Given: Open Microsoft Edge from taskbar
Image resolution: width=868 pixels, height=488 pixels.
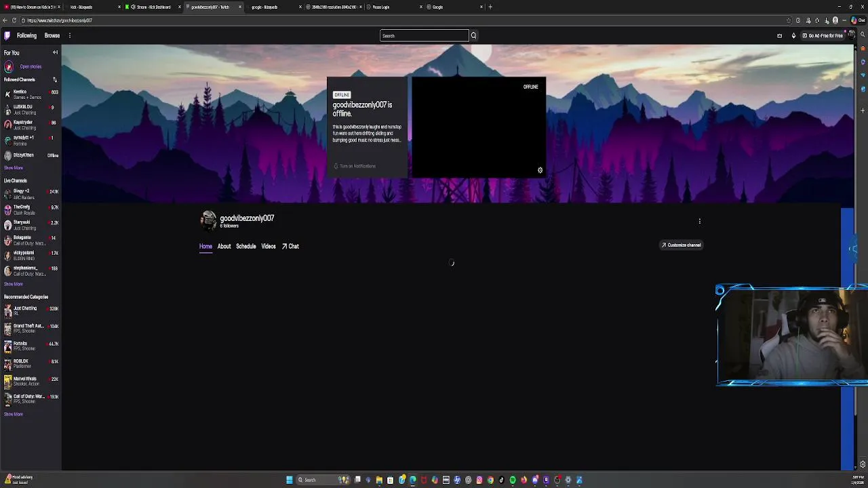Looking at the screenshot, I should pyautogui.click(x=413, y=480).
